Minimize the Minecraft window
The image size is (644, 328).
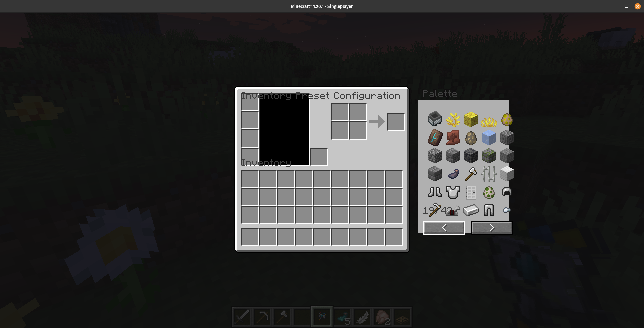click(x=626, y=7)
